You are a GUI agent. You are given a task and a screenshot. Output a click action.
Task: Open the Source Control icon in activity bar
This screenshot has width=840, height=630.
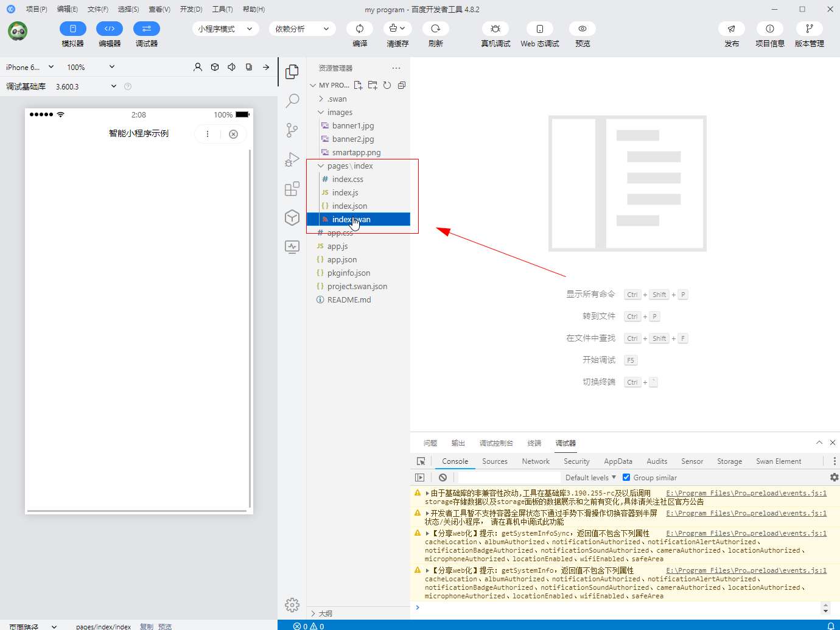pyautogui.click(x=292, y=130)
